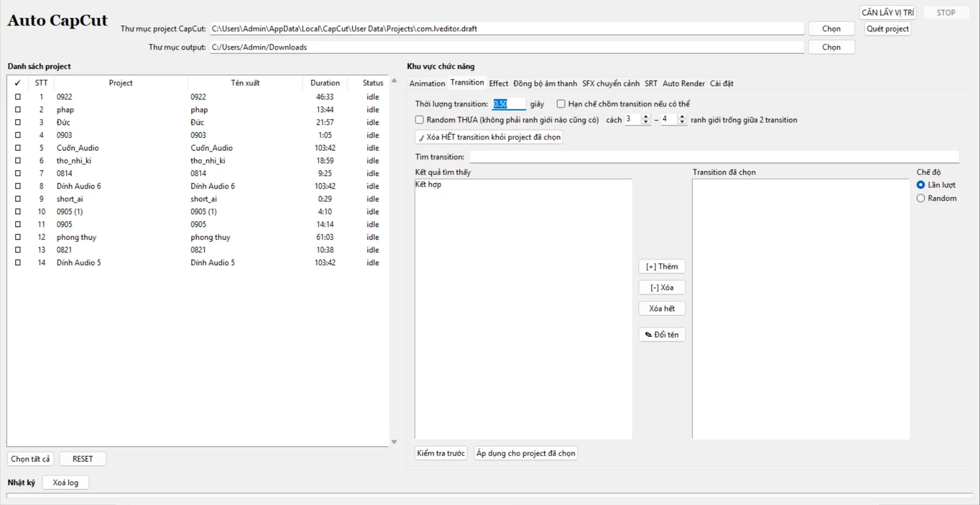Select Lần lượt mode radio button
The height and width of the screenshot is (505, 980).
[921, 185]
